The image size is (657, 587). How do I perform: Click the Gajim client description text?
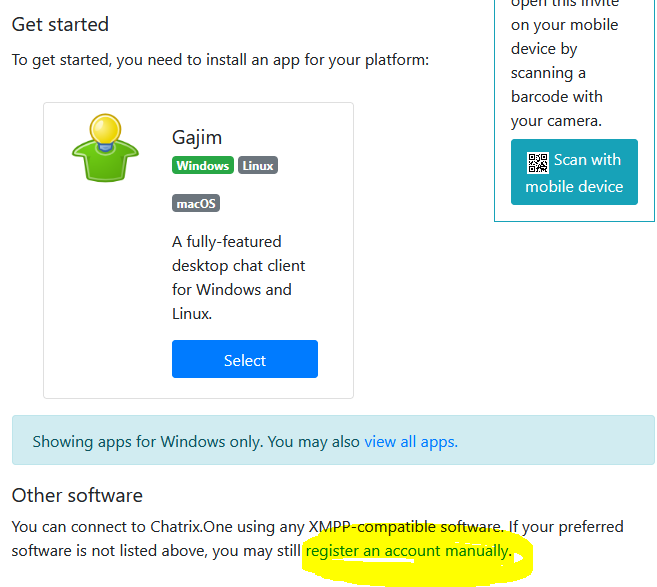click(238, 277)
